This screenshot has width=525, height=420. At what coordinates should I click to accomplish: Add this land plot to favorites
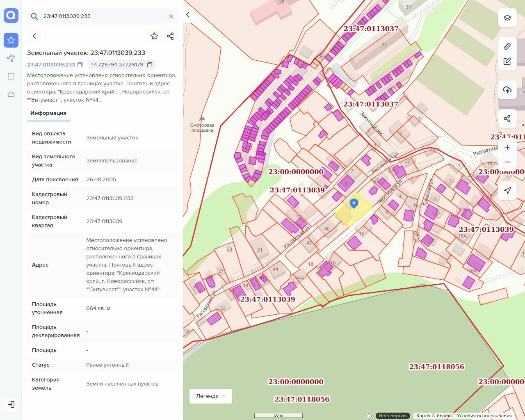tap(154, 36)
